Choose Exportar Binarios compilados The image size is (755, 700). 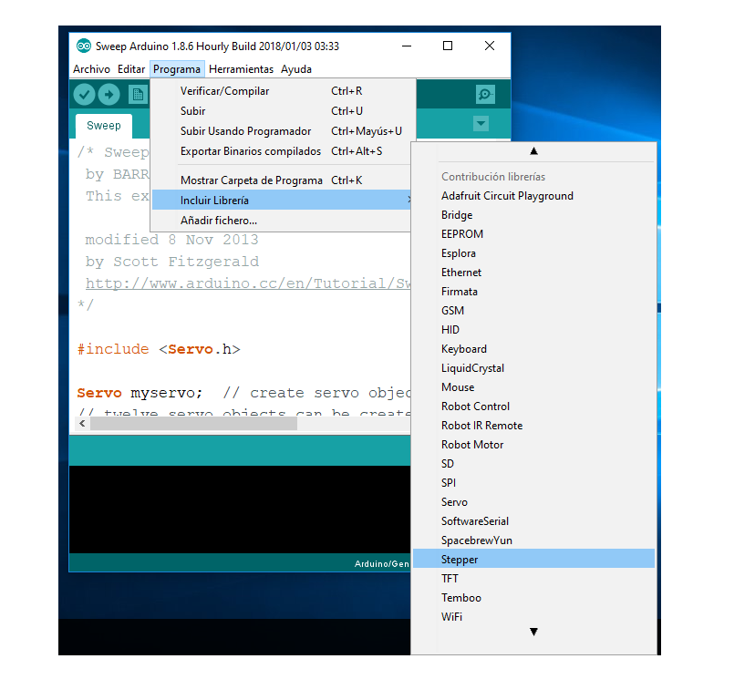point(282,151)
